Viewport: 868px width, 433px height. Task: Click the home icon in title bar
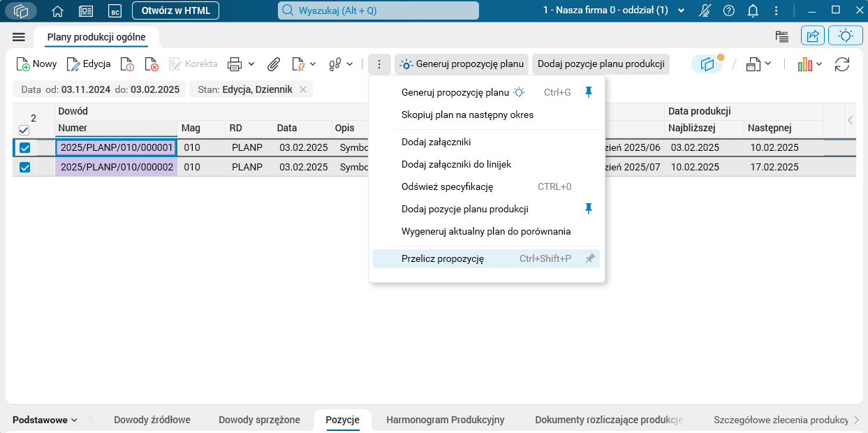pyautogui.click(x=58, y=10)
